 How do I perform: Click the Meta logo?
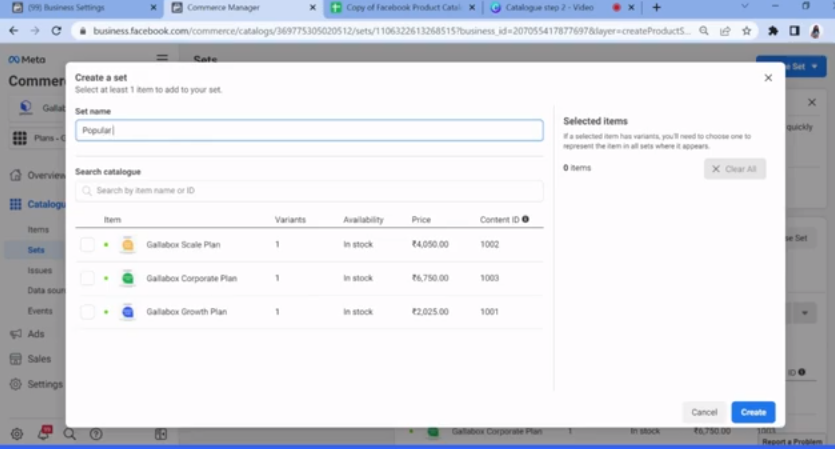pyautogui.click(x=27, y=60)
